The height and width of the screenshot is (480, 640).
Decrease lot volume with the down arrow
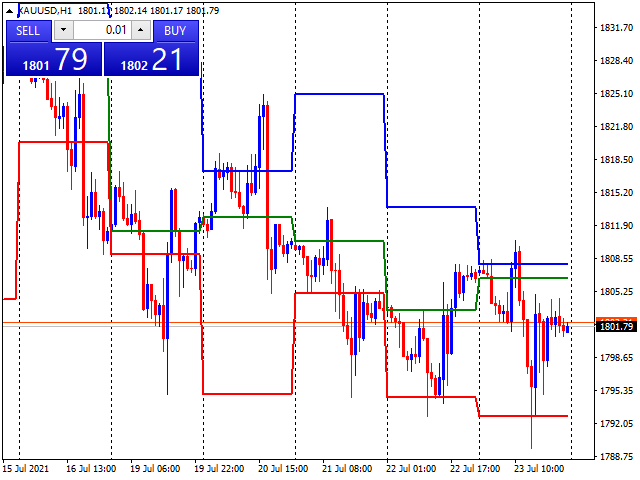point(64,30)
